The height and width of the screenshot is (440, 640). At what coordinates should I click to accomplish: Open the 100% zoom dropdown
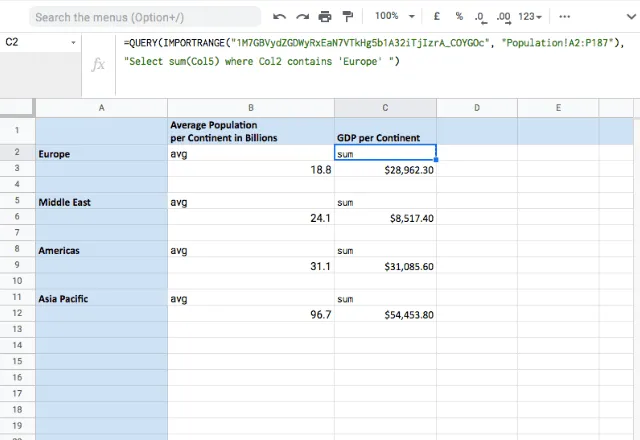(395, 16)
